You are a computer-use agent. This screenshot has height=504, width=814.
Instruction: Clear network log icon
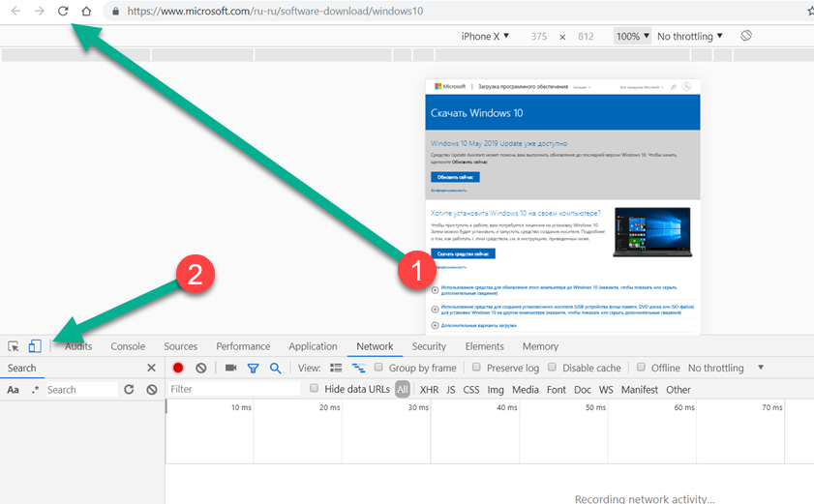point(201,368)
